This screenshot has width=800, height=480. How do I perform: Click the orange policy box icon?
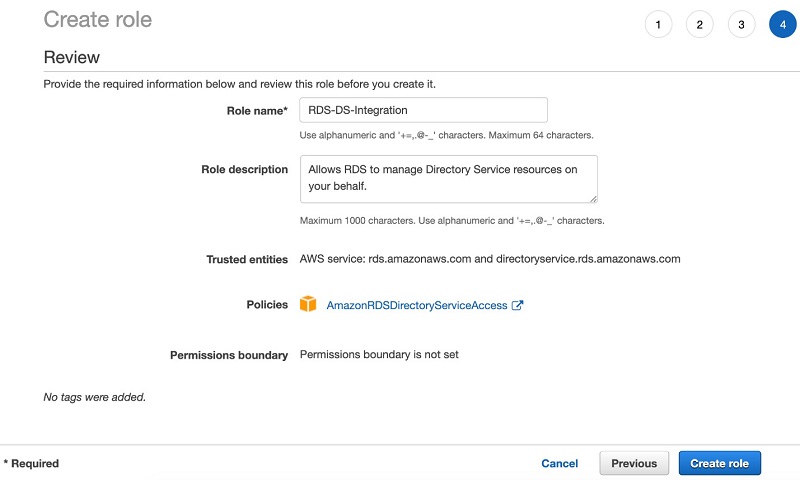pos(308,304)
